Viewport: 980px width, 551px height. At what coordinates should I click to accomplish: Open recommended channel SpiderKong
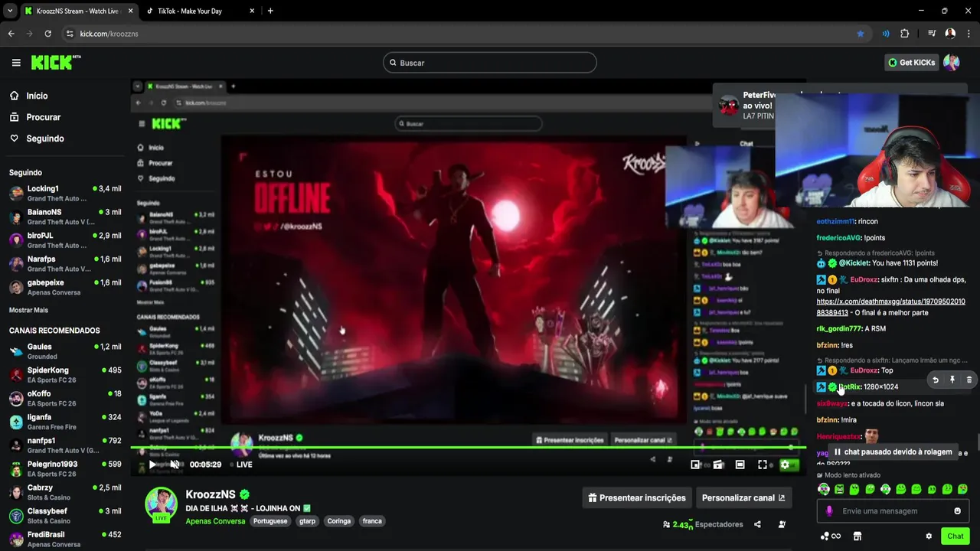pos(64,375)
